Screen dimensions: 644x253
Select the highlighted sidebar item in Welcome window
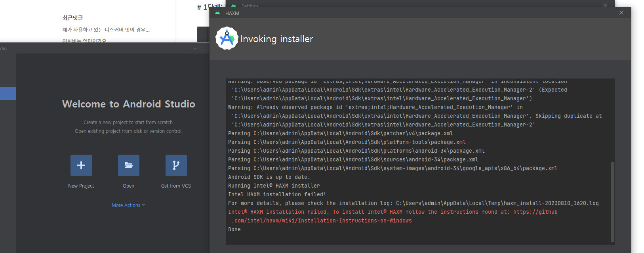point(8,94)
